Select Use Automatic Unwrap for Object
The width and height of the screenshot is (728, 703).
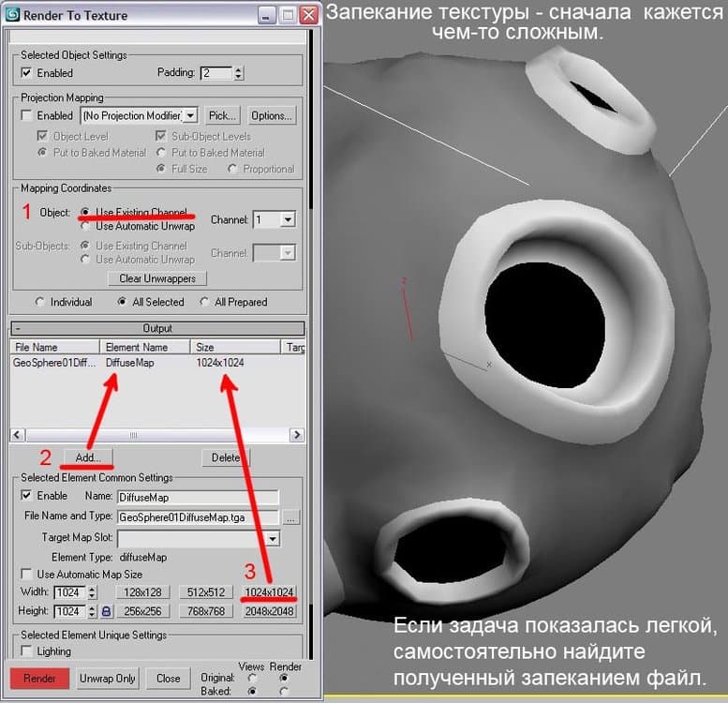(86, 226)
